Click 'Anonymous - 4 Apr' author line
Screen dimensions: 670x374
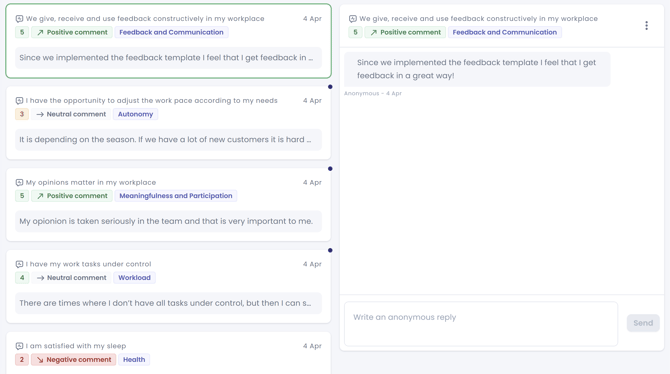pyautogui.click(x=373, y=93)
